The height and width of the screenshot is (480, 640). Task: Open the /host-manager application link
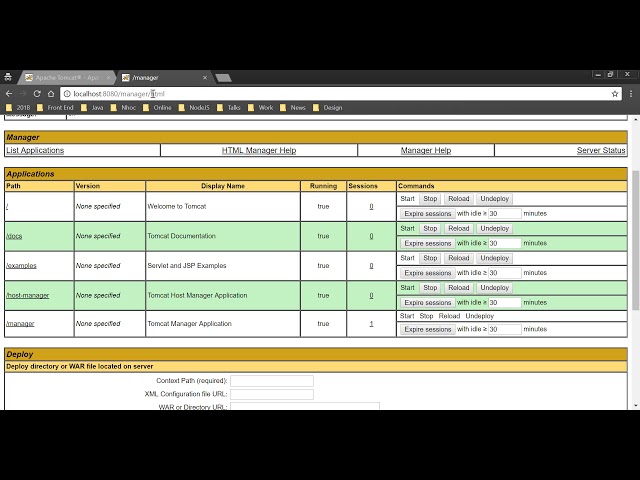point(27,295)
